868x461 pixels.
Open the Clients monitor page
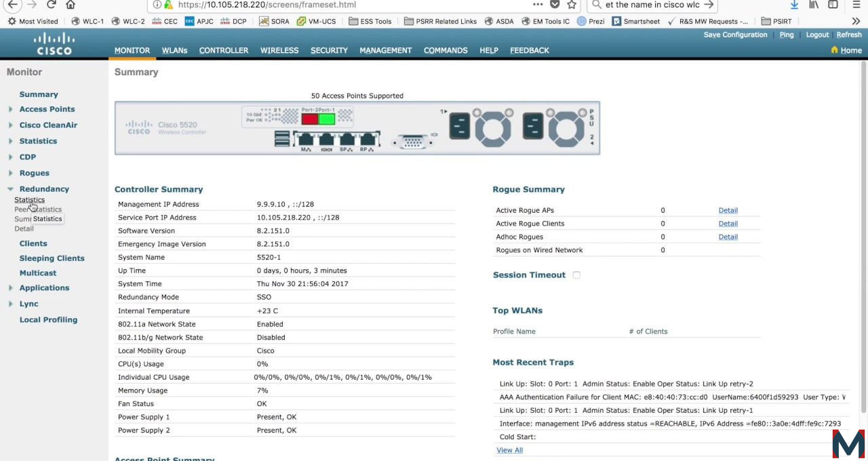pos(33,243)
